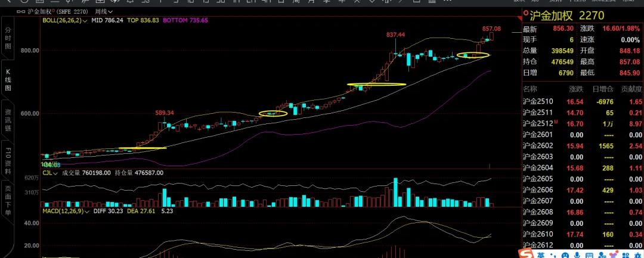Screen dimensions: 644x258
Task: Click the 800.00 price axis label
Action: tap(29, 50)
